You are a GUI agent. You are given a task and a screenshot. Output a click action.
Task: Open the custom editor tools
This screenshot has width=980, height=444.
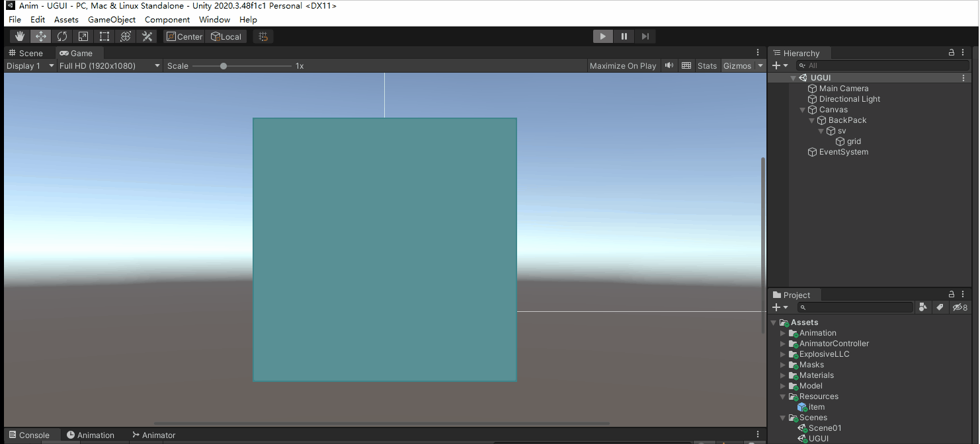[147, 36]
